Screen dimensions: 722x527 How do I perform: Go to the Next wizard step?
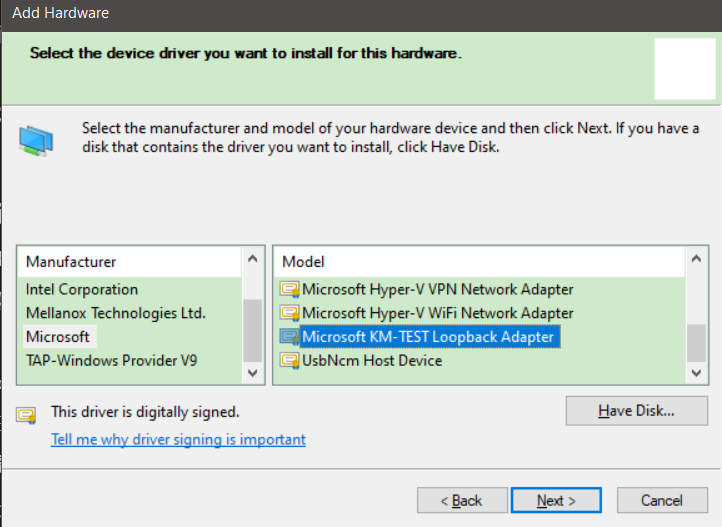[556, 500]
